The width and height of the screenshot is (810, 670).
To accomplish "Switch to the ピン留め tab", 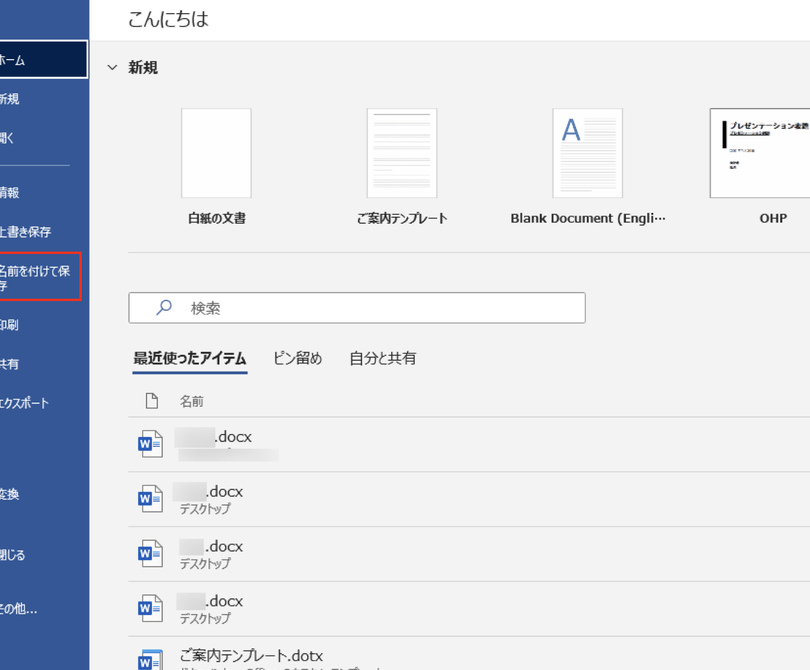I will (x=297, y=357).
